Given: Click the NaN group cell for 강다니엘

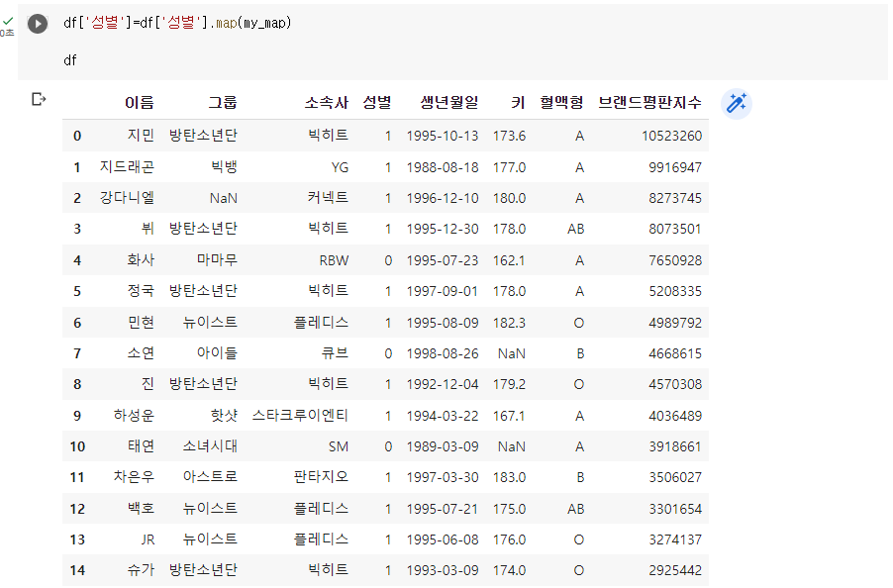Looking at the screenshot, I should [x=224, y=198].
